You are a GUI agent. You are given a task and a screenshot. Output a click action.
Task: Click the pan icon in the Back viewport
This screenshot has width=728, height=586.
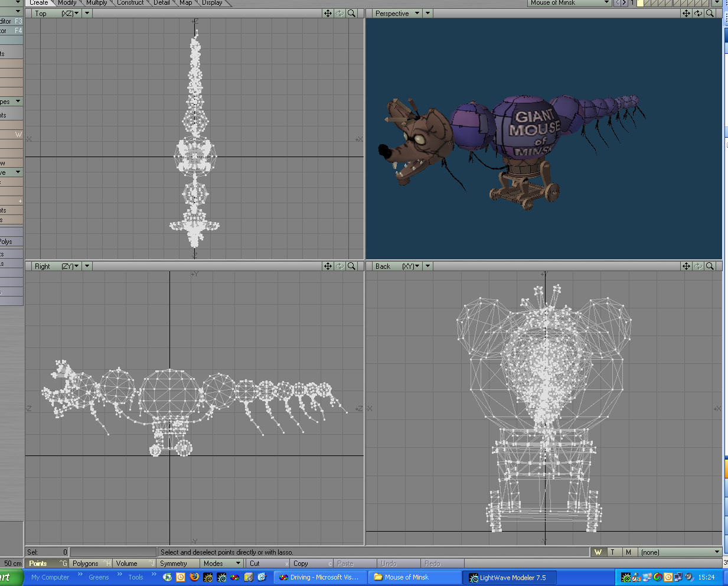[x=686, y=266]
